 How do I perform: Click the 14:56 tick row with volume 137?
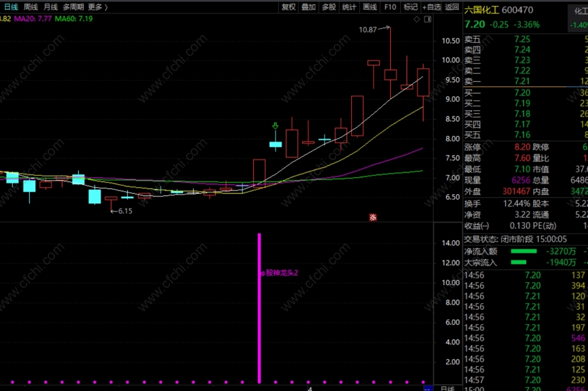click(x=526, y=275)
